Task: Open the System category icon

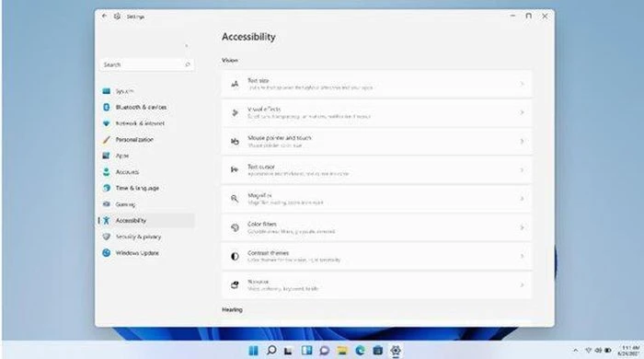Action: click(107, 91)
